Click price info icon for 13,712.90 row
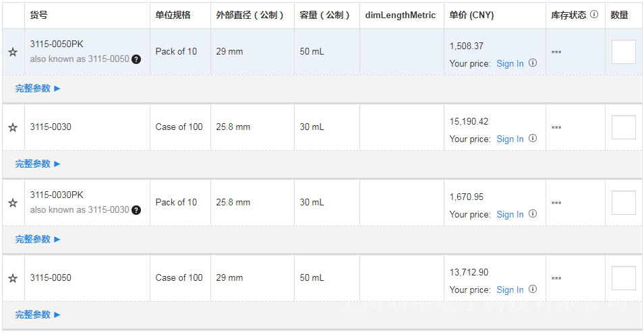 point(533,290)
